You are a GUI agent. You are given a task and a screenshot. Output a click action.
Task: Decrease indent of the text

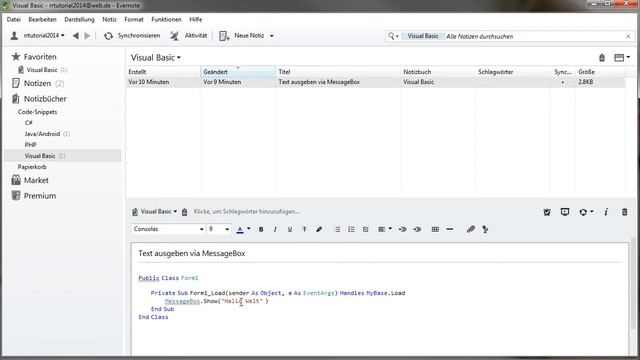tap(417, 229)
